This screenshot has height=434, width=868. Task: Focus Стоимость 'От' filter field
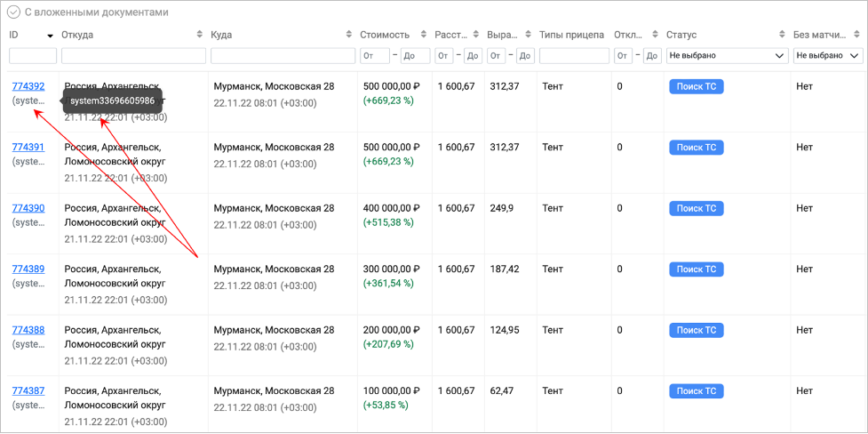375,56
